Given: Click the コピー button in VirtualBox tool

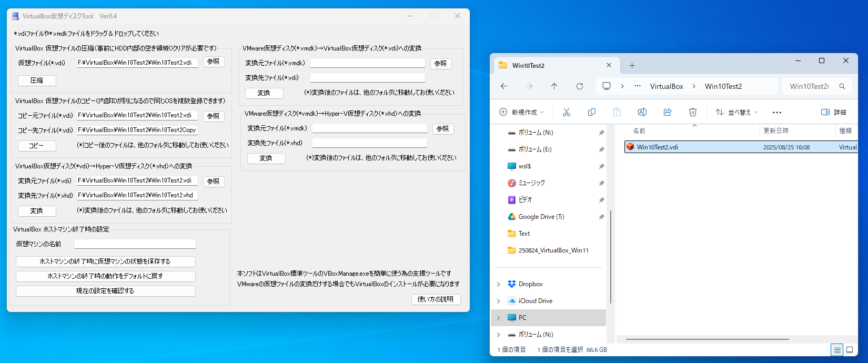Looking at the screenshot, I should tap(37, 146).
